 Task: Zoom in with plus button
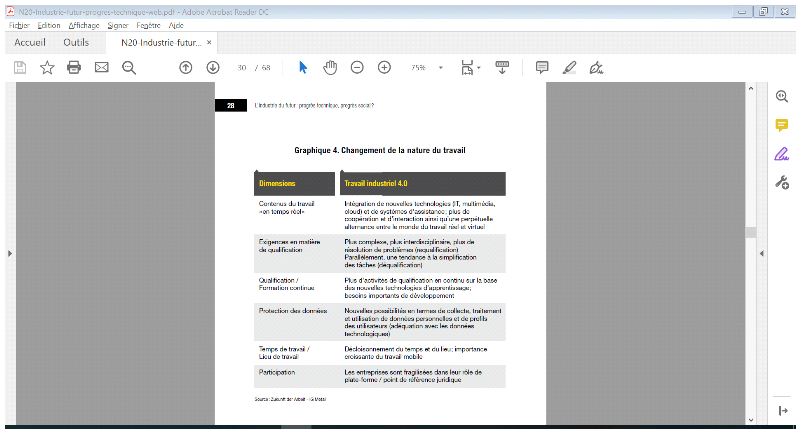click(384, 67)
